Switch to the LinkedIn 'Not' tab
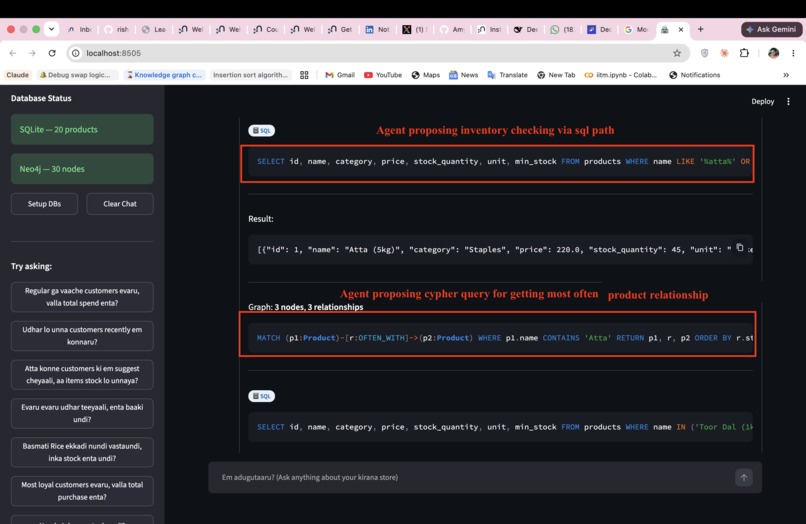Screen dimensions: 806x524 point(377,30)
